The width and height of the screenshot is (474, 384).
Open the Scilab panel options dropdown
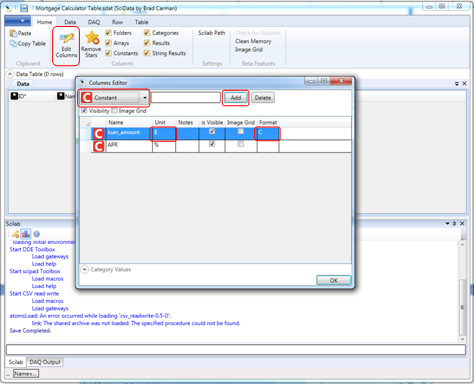(x=447, y=224)
